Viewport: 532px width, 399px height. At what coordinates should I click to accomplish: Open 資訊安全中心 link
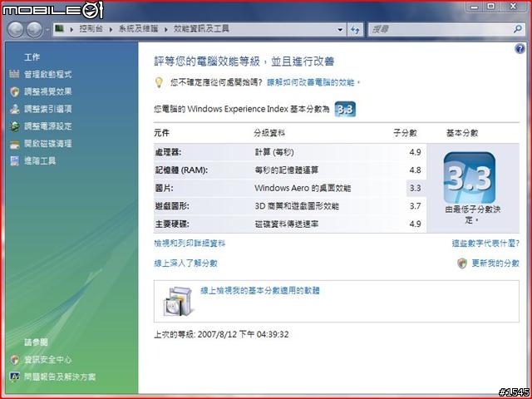(x=48, y=360)
